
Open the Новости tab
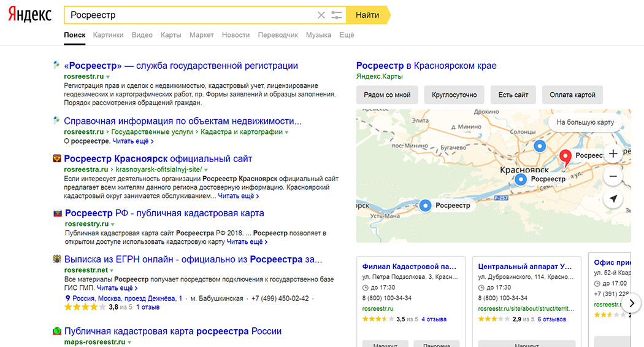[236, 35]
